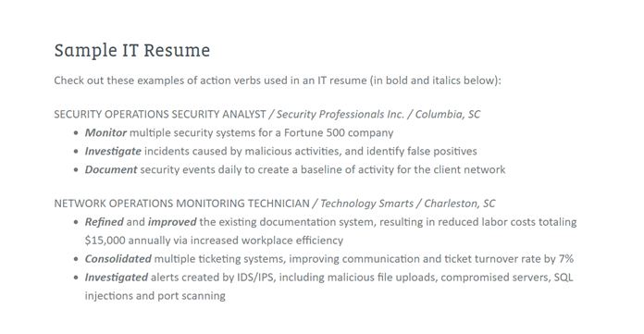This screenshot has width=644, height=334.
Task: Click the bold word 'Investigate'
Action: [x=113, y=152]
